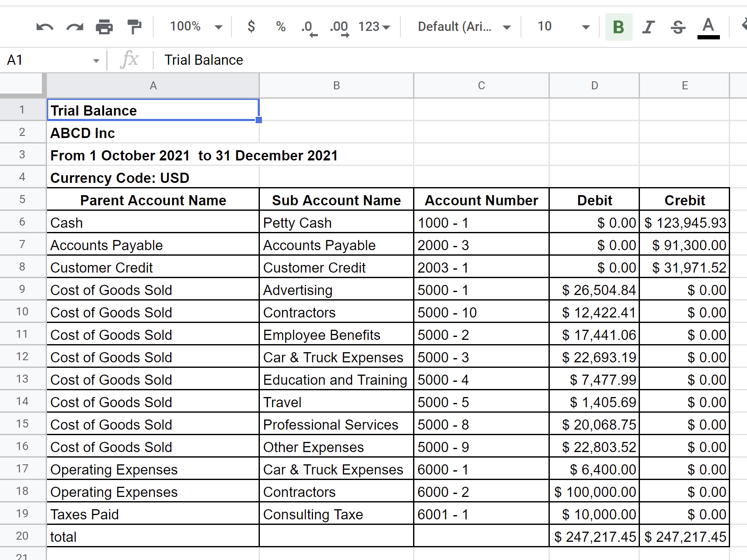Viewport: 747px width, 560px height.
Task: Click the Other Expenses cell
Action: tap(336, 447)
